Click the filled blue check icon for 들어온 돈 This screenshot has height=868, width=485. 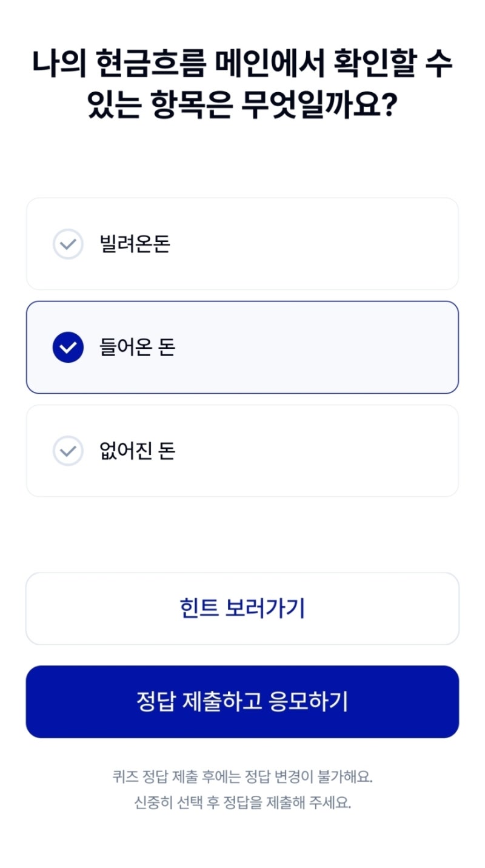click(x=68, y=348)
